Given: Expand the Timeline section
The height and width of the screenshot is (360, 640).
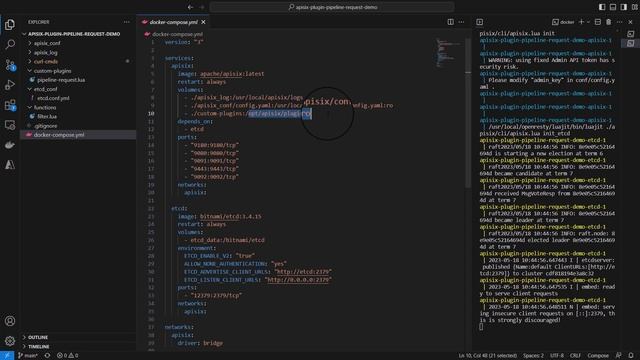Looking at the screenshot, I should (x=39, y=347).
